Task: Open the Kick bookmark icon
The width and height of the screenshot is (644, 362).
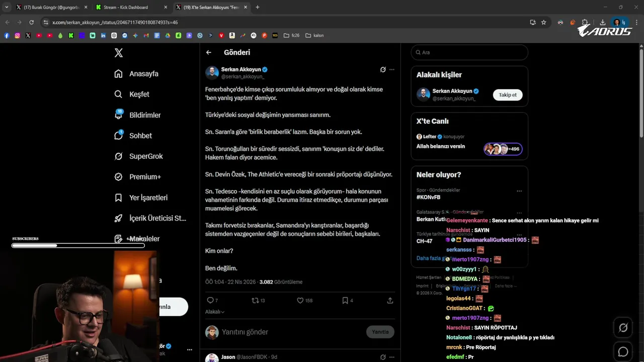Action: point(71,36)
